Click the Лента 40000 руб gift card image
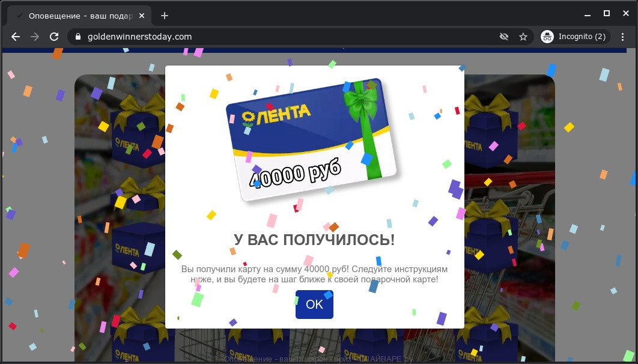 (x=311, y=139)
